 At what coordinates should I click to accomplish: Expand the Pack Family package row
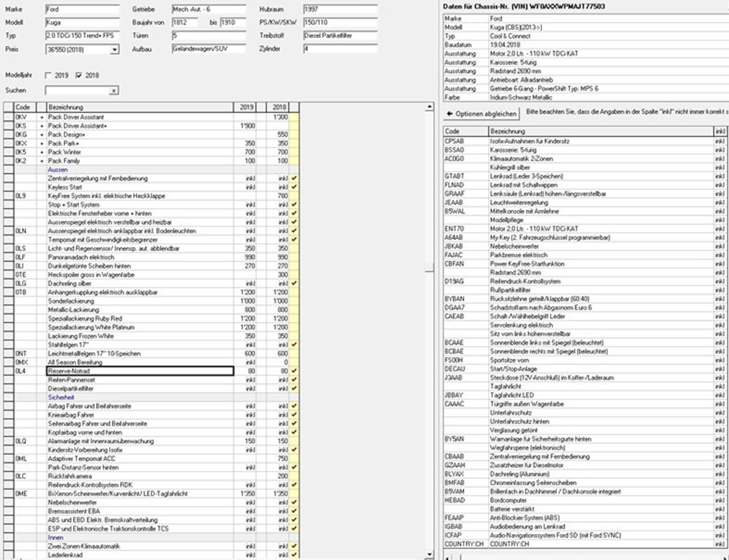click(42, 161)
